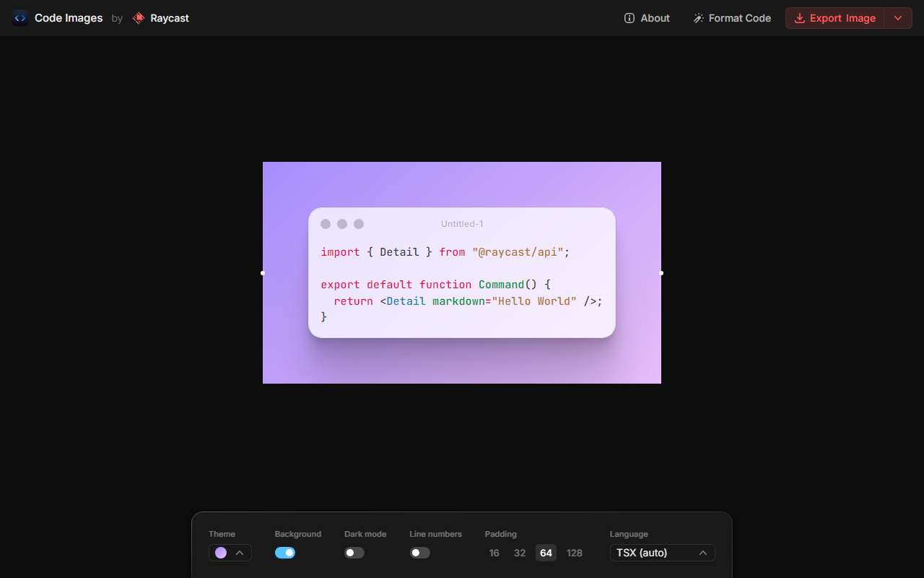Click the middle window dot in code frame
The image size is (924, 578).
click(x=342, y=224)
